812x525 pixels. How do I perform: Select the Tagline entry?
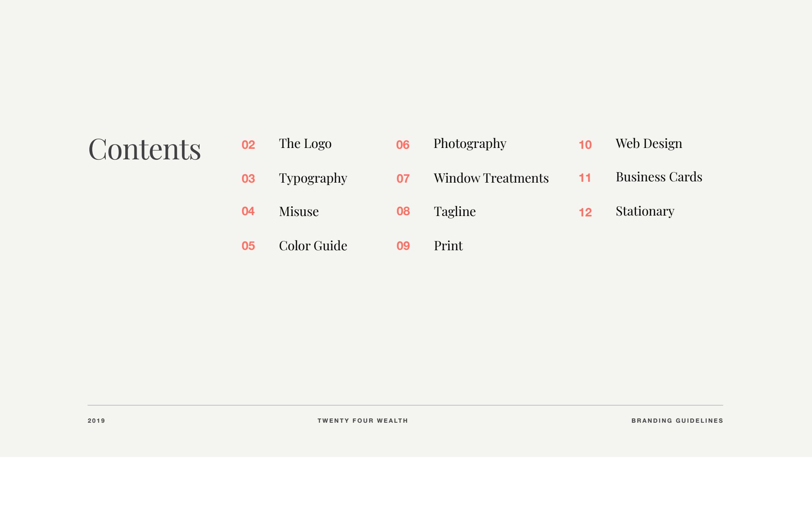coord(455,211)
